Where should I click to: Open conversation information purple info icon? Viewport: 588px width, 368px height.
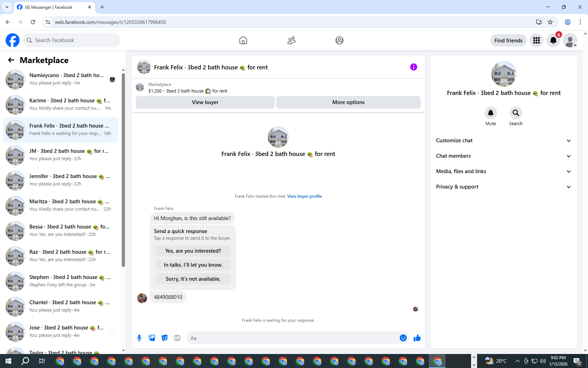(x=414, y=67)
